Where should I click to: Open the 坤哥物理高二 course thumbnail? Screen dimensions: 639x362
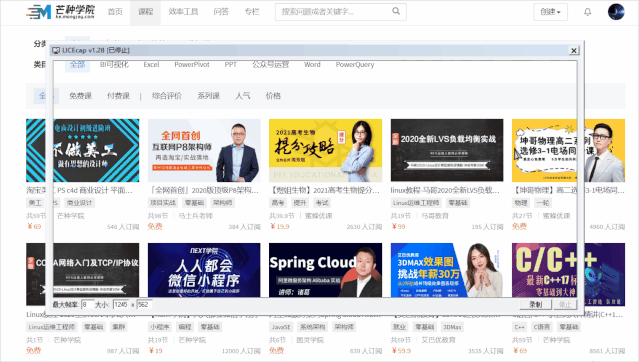568,150
